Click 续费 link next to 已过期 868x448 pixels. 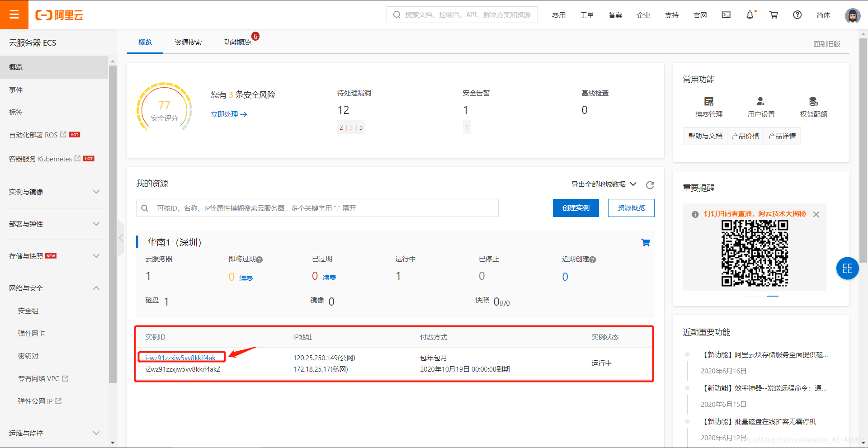tap(329, 277)
